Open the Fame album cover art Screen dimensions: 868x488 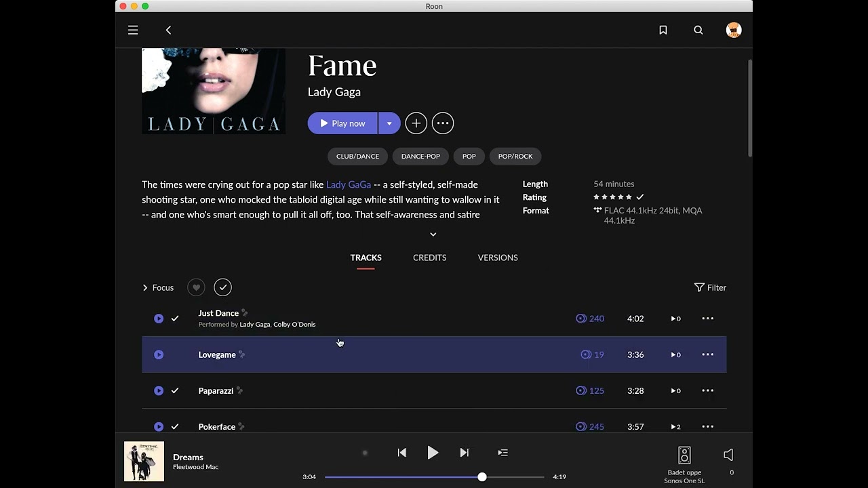pyautogui.click(x=214, y=91)
